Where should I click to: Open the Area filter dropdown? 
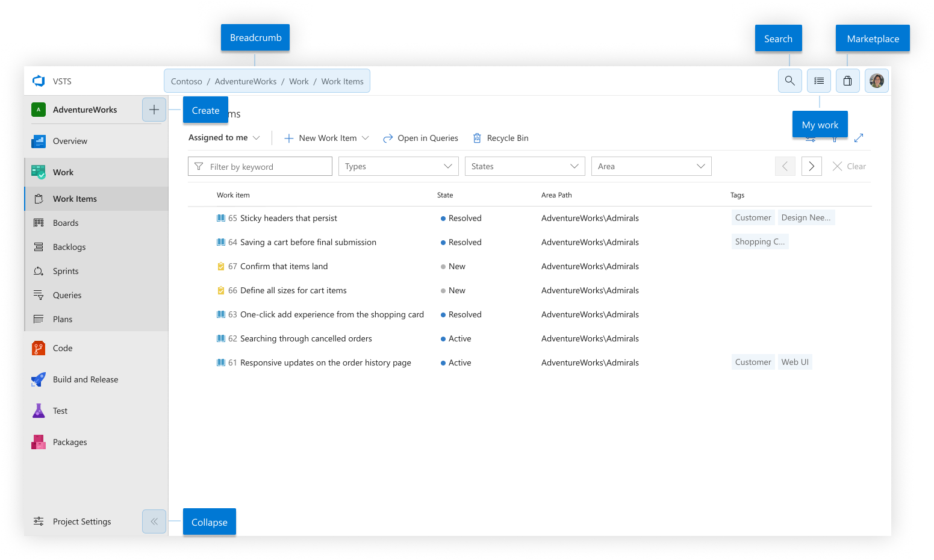[652, 166]
